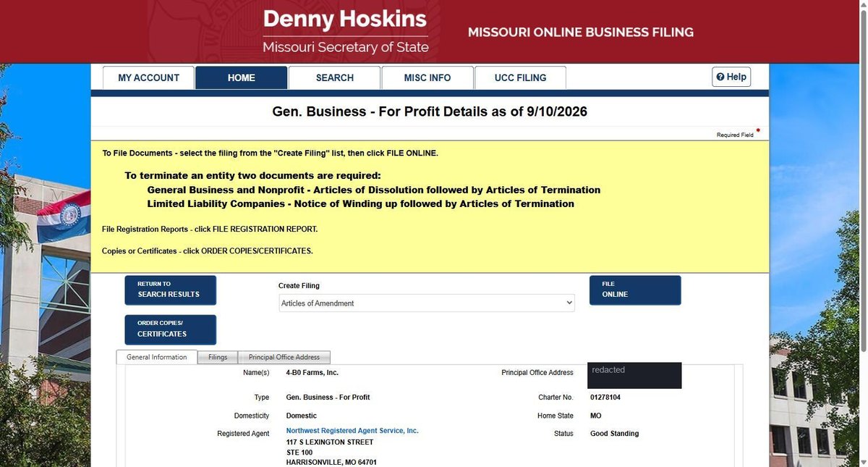Select Type value Gen. Business - For Profit
The width and height of the screenshot is (868, 467).
click(328, 397)
